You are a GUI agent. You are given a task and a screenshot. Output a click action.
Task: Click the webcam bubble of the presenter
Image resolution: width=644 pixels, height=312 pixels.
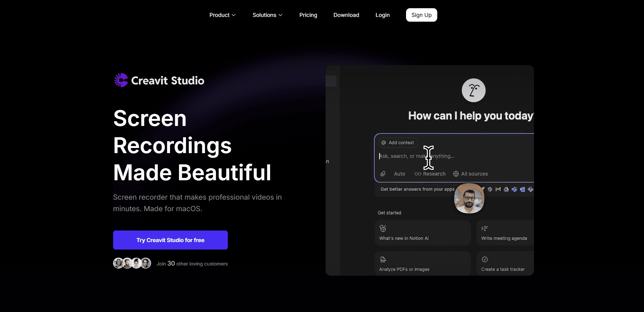pos(469,199)
